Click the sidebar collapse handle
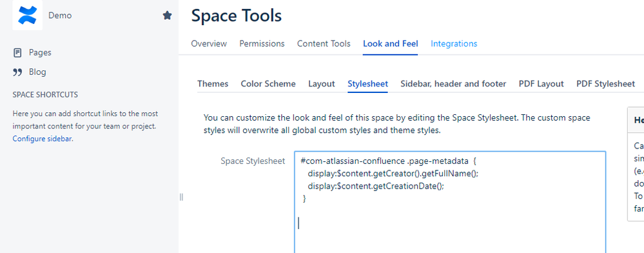 click(181, 197)
